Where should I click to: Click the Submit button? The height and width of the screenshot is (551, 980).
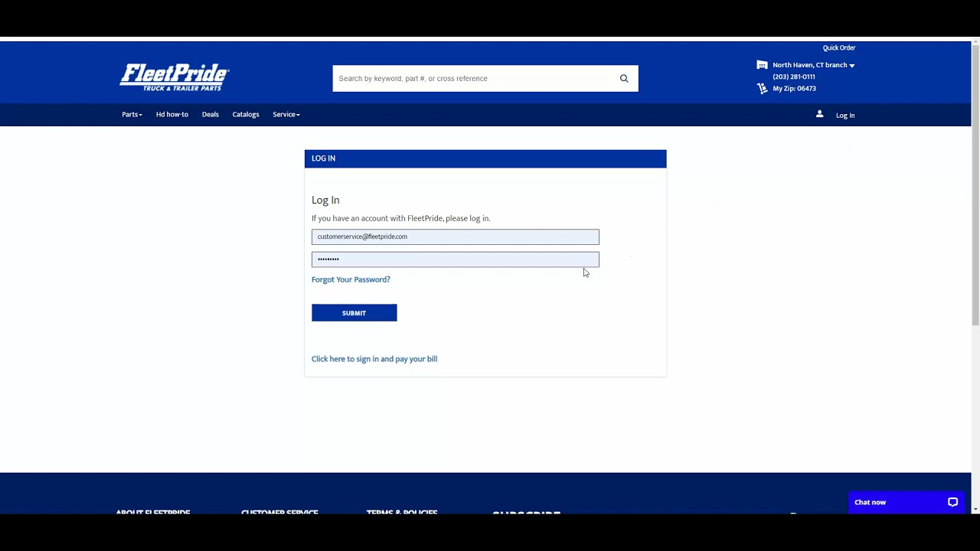pos(354,313)
